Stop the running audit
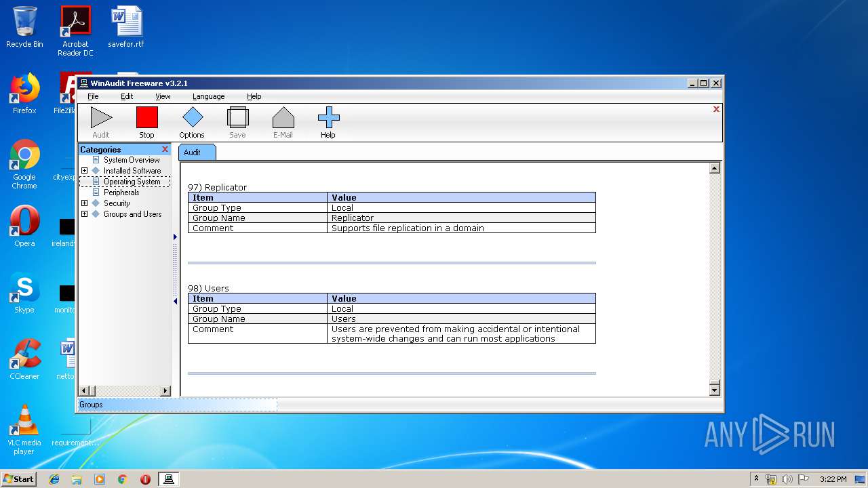The image size is (868, 488). (146, 117)
